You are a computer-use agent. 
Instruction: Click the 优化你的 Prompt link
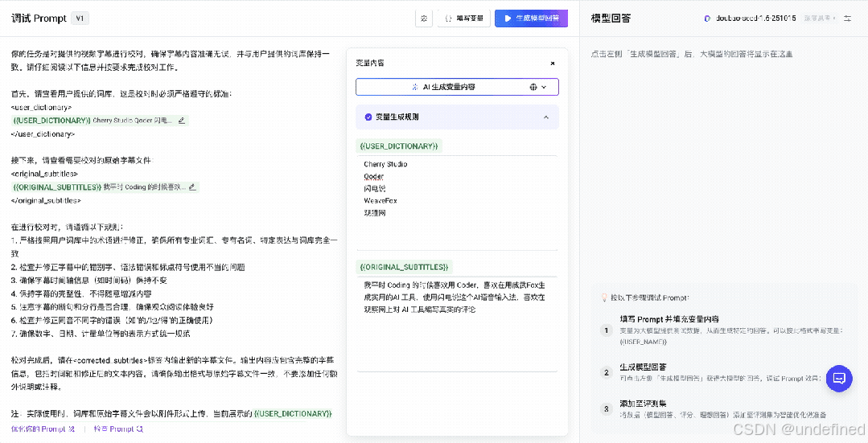click(x=43, y=429)
